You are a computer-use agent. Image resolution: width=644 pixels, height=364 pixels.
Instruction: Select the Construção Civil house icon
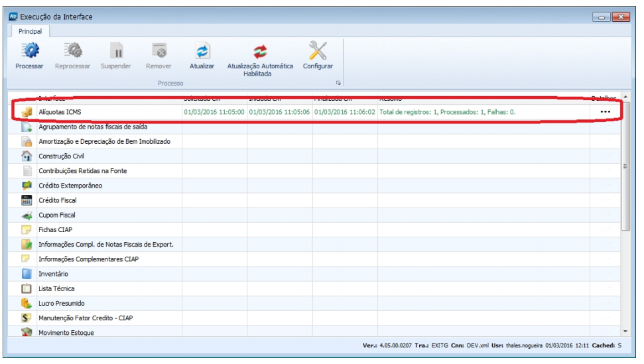[x=27, y=156]
